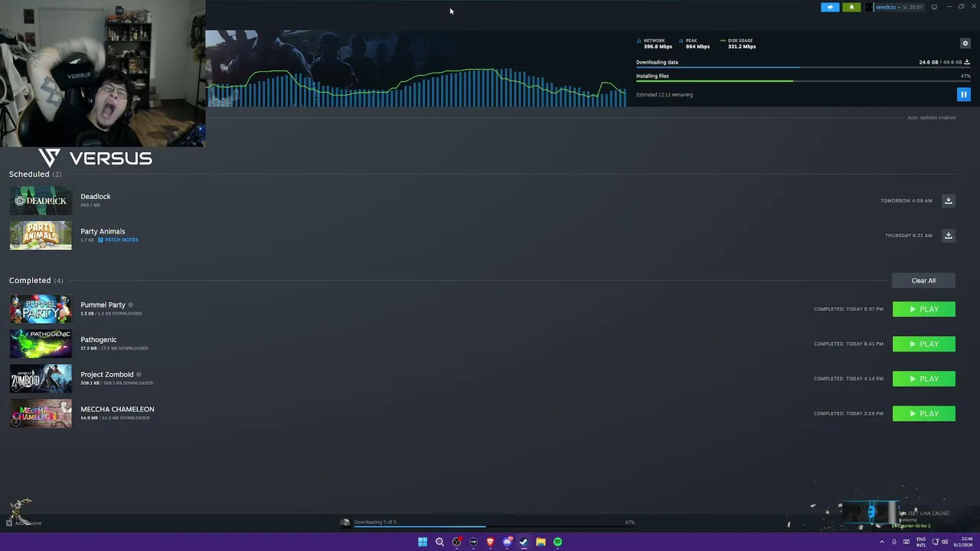Select the MECCHA CHAMELEON title text

coord(117,409)
